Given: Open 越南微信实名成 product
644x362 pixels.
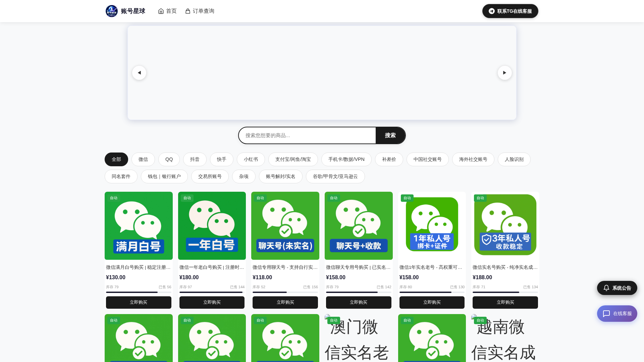Looking at the screenshot, I should [x=505, y=338].
